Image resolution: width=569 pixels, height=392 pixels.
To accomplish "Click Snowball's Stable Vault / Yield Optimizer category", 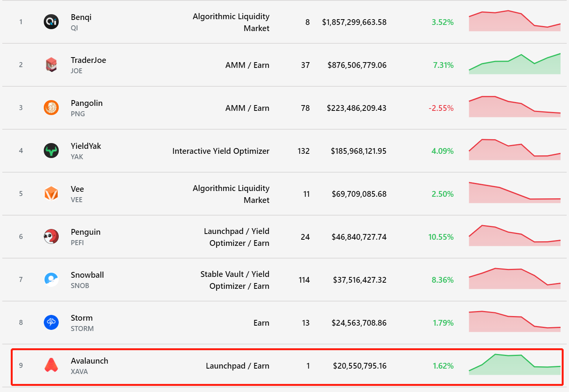I will (x=235, y=280).
